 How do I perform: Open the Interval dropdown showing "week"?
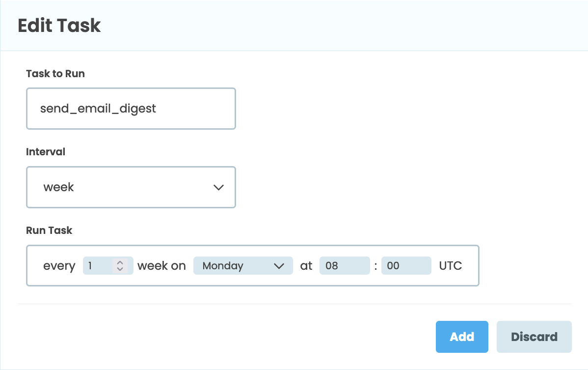tap(131, 187)
